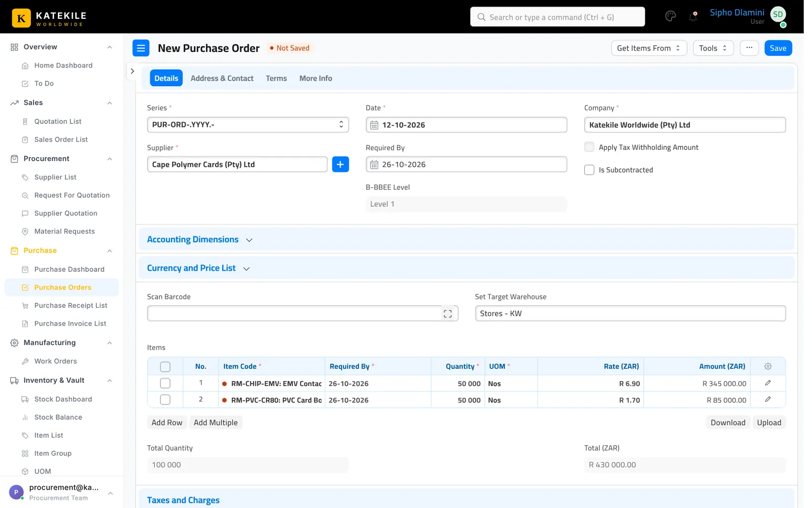Click the barcode scan icon

click(448, 314)
